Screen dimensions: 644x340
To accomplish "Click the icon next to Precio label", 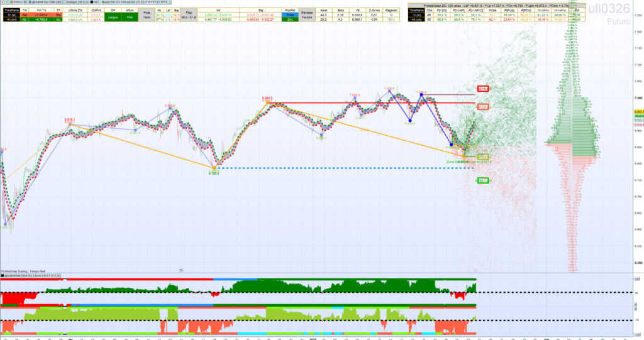I will [x=25, y=2].
